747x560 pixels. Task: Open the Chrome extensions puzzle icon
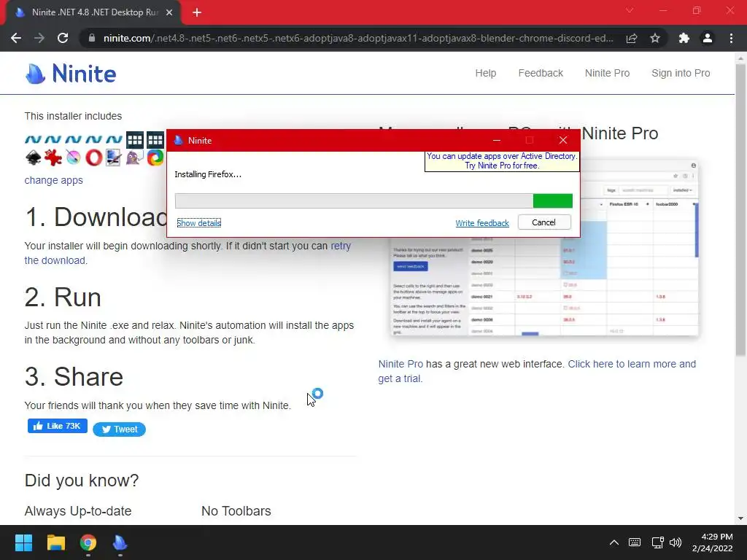coord(684,38)
